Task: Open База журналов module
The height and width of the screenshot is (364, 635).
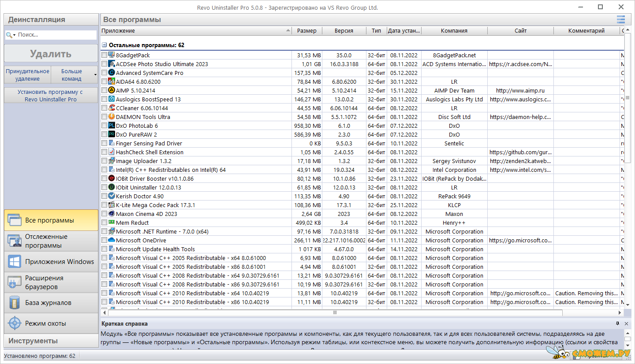Action: [51, 303]
